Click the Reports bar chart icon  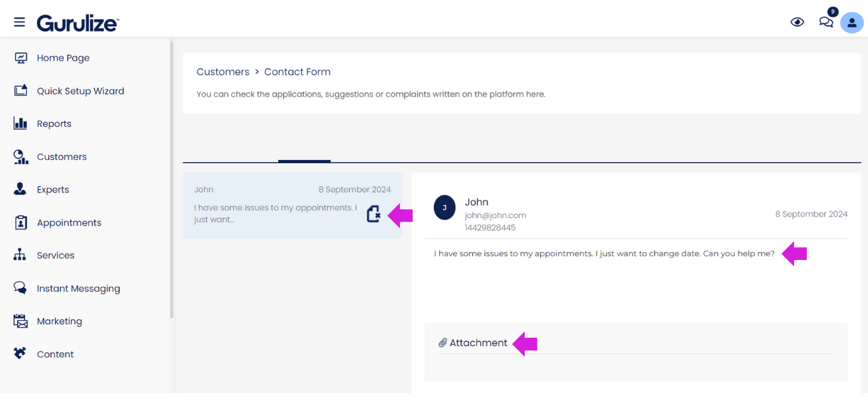coord(20,124)
